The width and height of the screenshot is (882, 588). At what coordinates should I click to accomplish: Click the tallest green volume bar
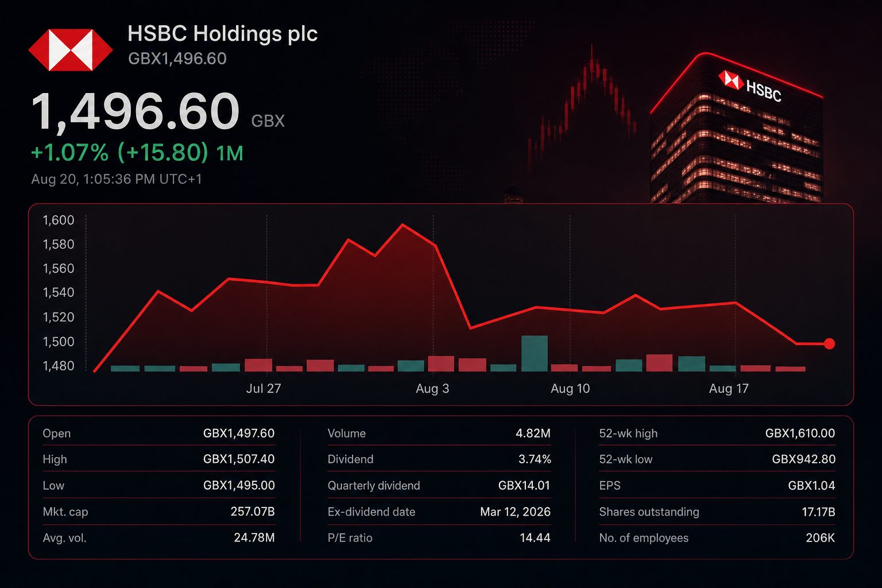pyautogui.click(x=535, y=354)
